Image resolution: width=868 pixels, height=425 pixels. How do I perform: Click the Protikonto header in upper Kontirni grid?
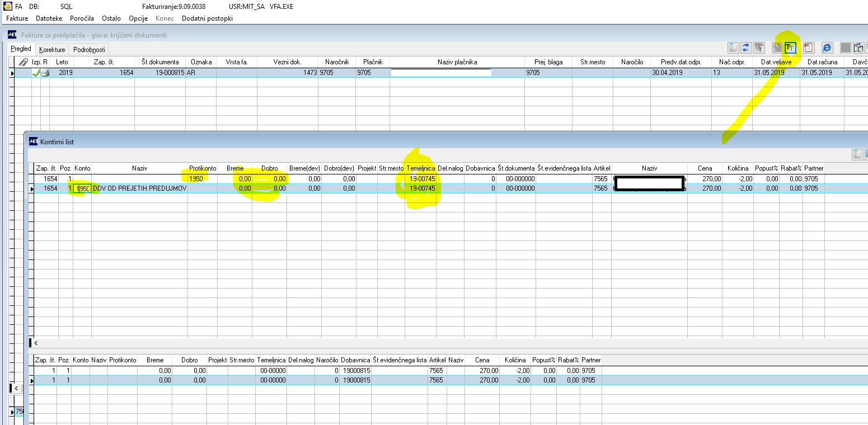(203, 168)
